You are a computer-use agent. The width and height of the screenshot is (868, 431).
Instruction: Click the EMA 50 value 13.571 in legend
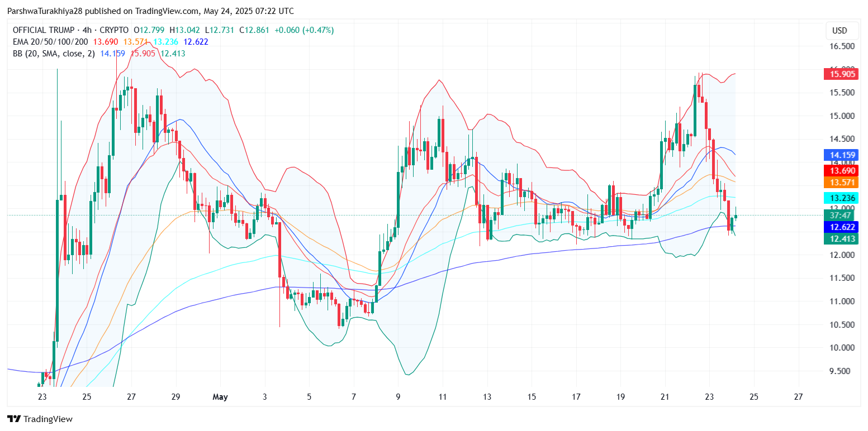pos(135,42)
